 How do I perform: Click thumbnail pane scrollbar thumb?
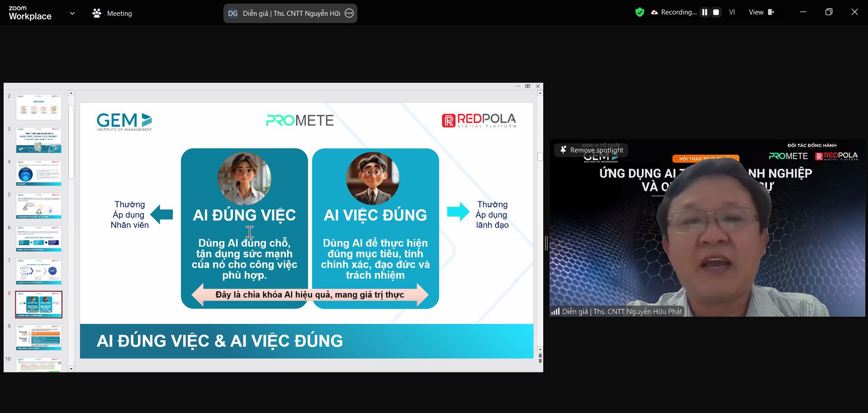71,142
